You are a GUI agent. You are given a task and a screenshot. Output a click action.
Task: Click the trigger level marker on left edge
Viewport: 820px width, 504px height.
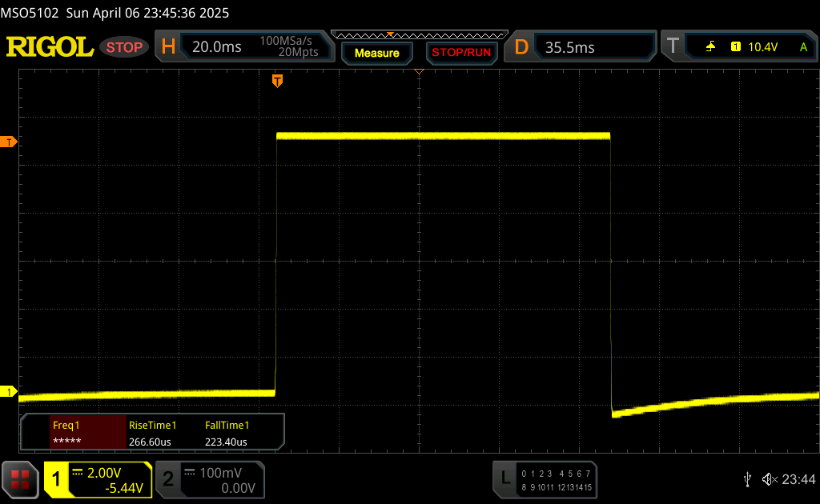(10, 142)
